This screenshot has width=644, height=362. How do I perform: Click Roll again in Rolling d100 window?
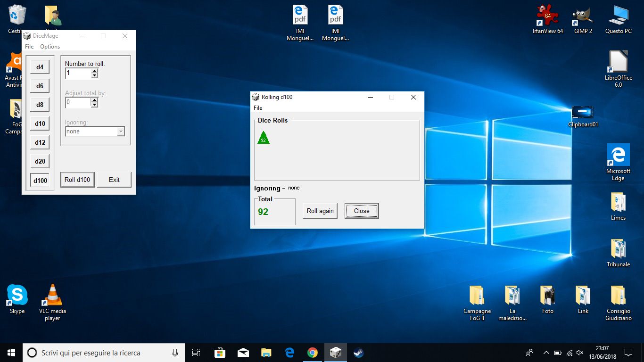point(320,211)
